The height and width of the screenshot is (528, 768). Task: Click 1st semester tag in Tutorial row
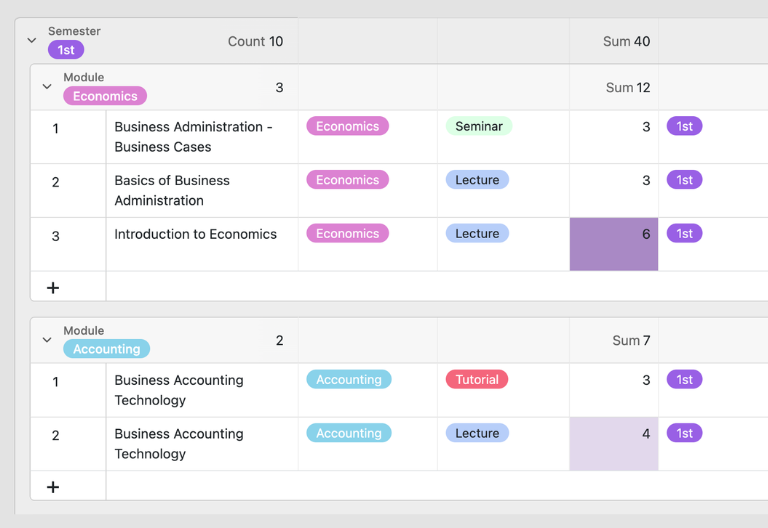[684, 380]
